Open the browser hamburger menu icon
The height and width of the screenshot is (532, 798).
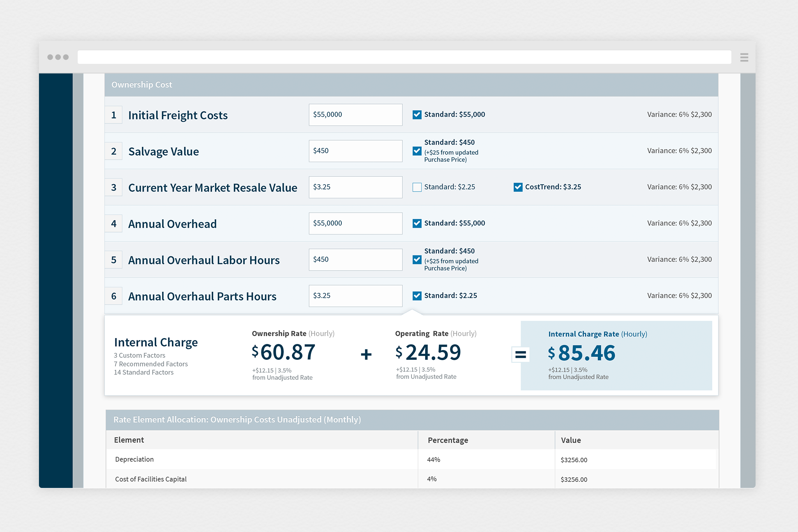[x=744, y=57]
